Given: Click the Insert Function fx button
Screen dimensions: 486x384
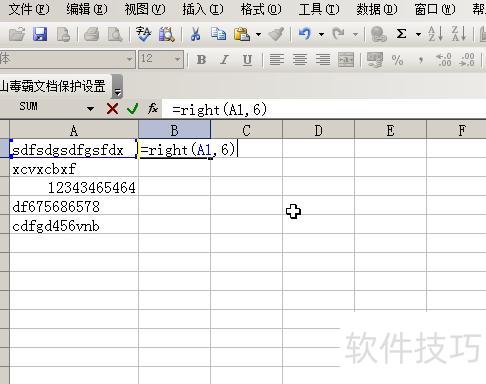Looking at the screenshot, I should click(153, 109).
